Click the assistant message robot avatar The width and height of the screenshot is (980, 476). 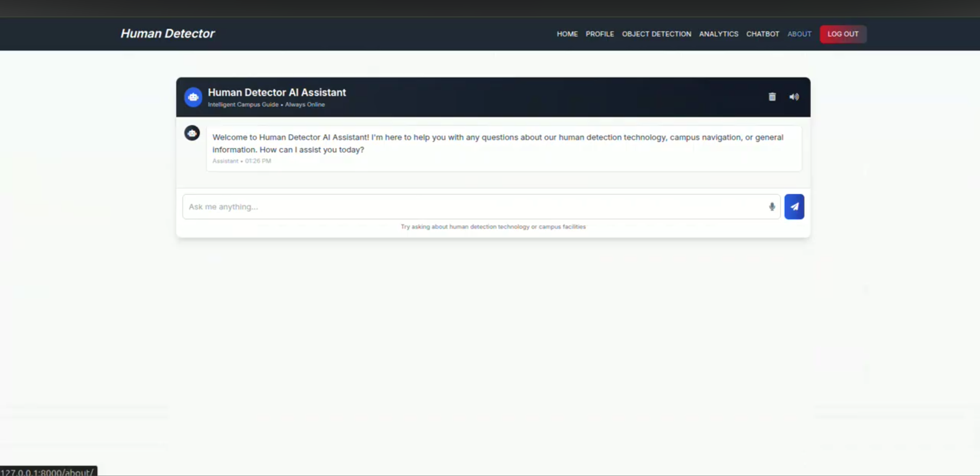(x=192, y=133)
